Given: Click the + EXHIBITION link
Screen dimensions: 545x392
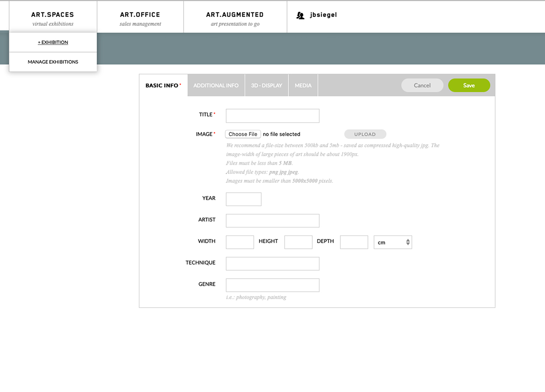Looking at the screenshot, I should pos(53,42).
